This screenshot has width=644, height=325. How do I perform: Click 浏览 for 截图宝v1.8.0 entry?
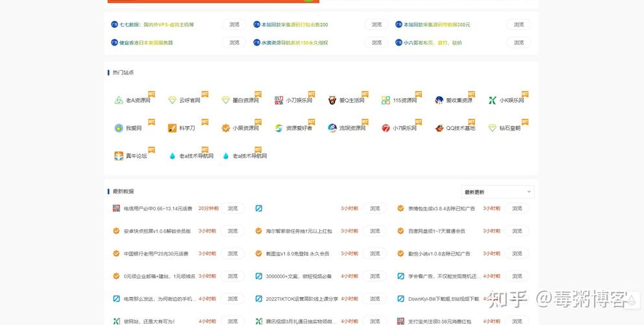pos(375,254)
